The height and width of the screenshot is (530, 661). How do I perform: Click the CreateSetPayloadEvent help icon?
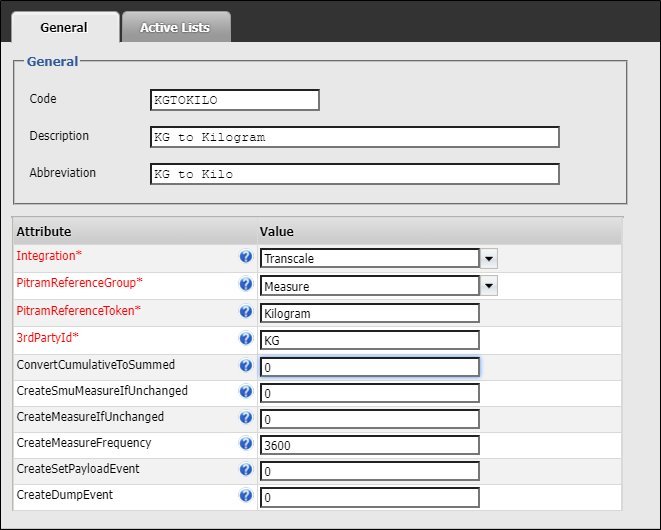click(245, 470)
